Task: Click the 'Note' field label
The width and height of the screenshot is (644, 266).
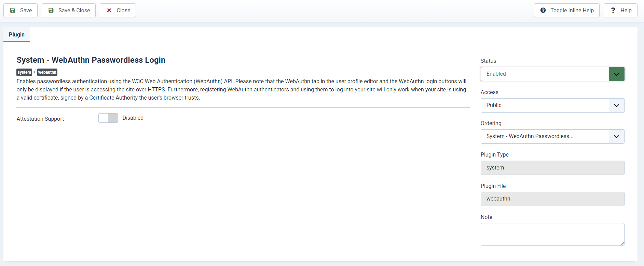Action: pyautogui.click(x=487, y=217)
